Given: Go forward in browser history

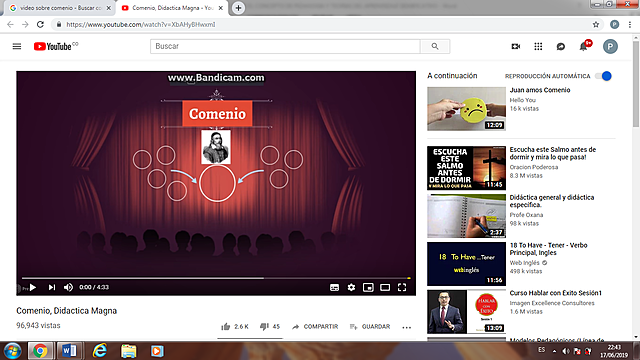Looking at the screenshot, I should coord(25,24).
